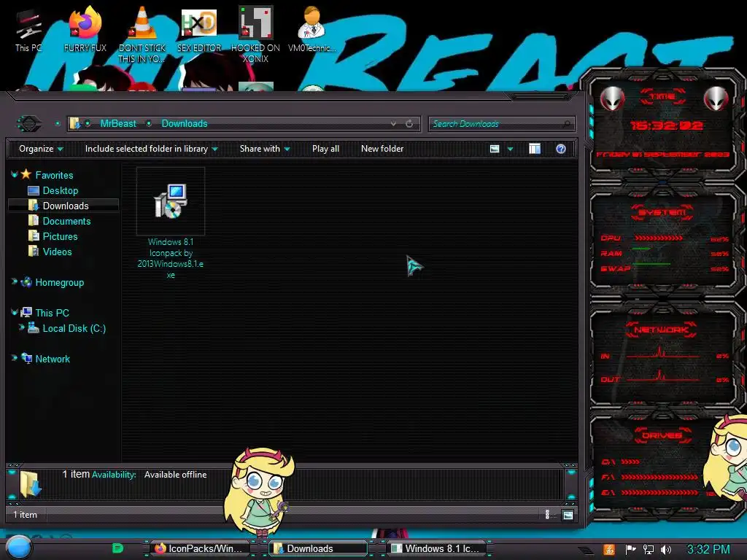Select MrBeast in the address path
Viewport: 747px width, 560px height.
point(118,124)
